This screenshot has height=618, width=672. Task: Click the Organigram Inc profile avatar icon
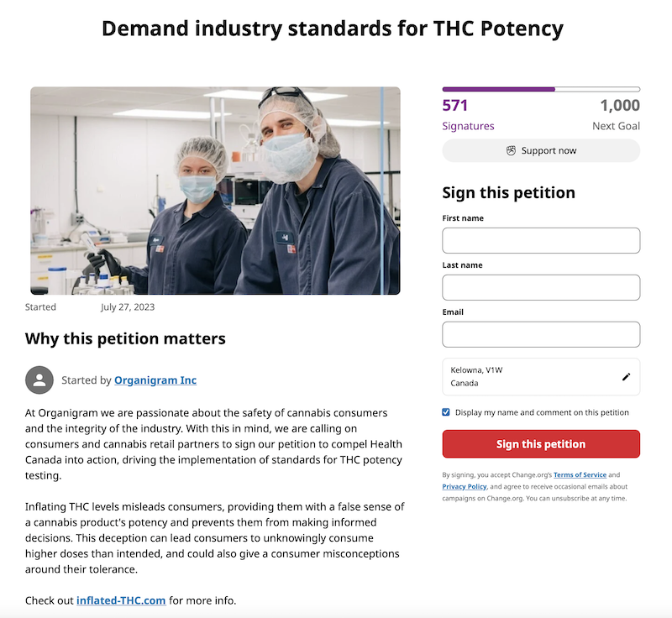click(x=39, y=380)
